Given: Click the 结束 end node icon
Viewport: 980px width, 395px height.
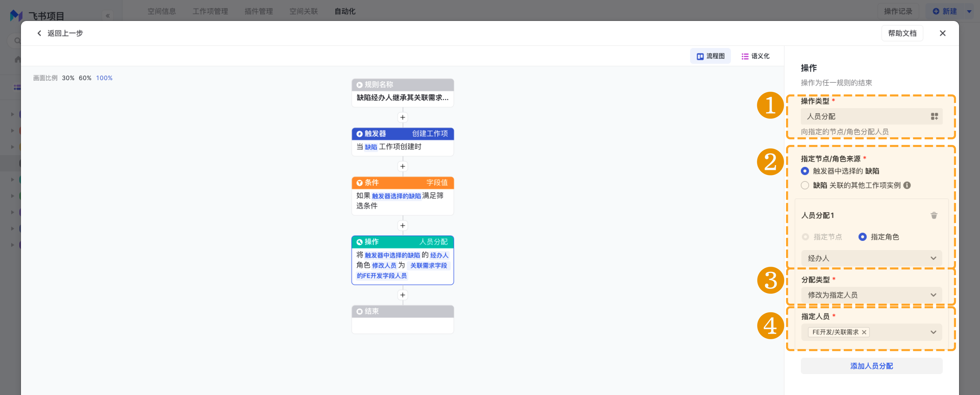Looking at the screenshot, I should [x=359, y=311].
